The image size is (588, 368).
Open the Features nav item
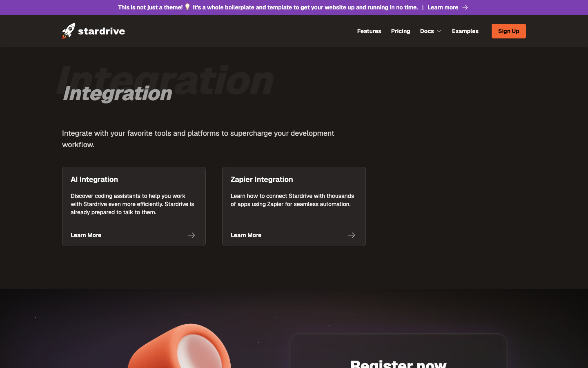(369, 31)
